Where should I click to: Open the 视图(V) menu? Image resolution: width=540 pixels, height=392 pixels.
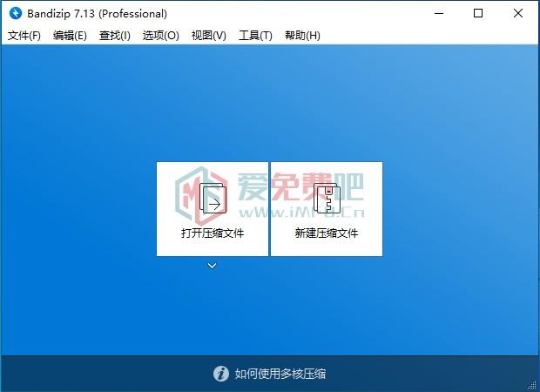(x=209, y=35)
